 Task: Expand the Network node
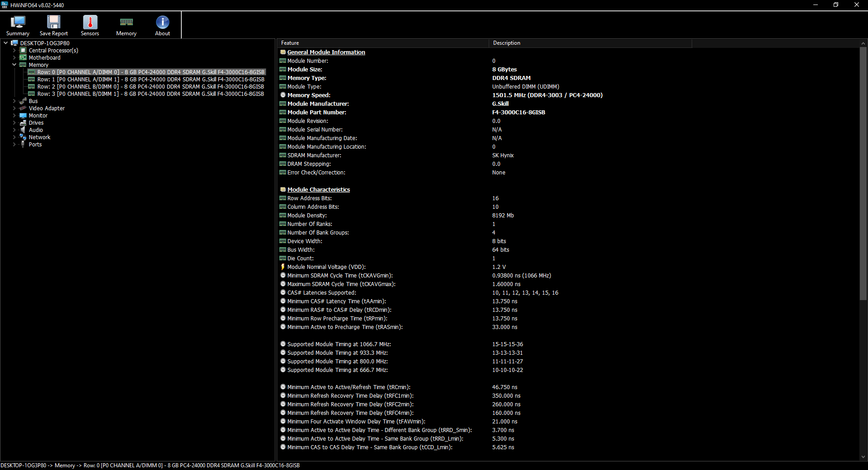(14, 137)
